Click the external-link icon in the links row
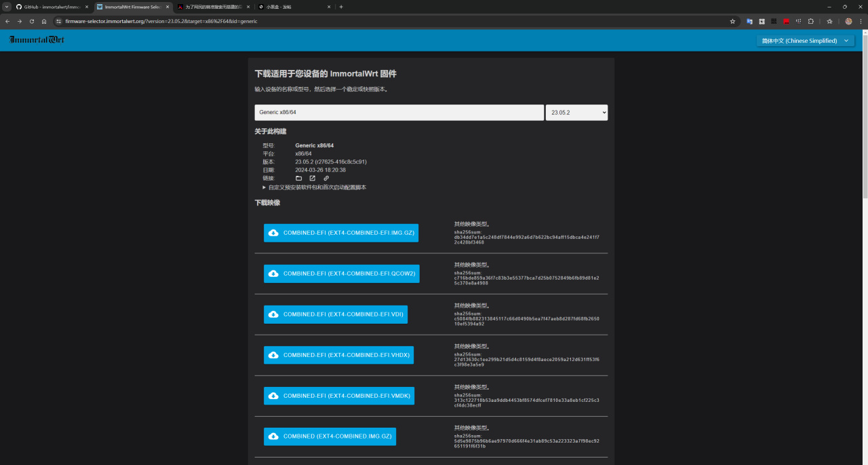Image resolution: width=868 pixels, height=465 pixels. (x=312, y=178)
